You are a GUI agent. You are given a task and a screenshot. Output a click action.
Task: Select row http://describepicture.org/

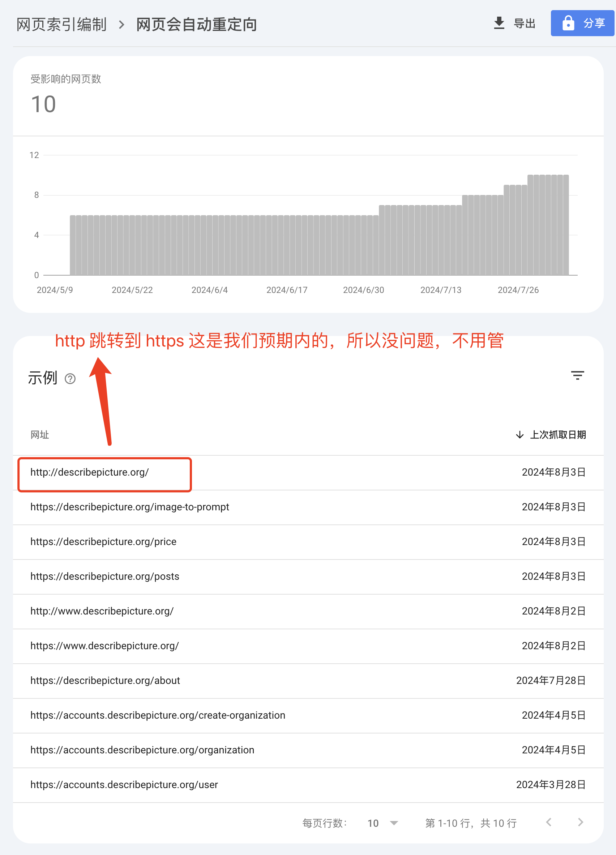308,472
